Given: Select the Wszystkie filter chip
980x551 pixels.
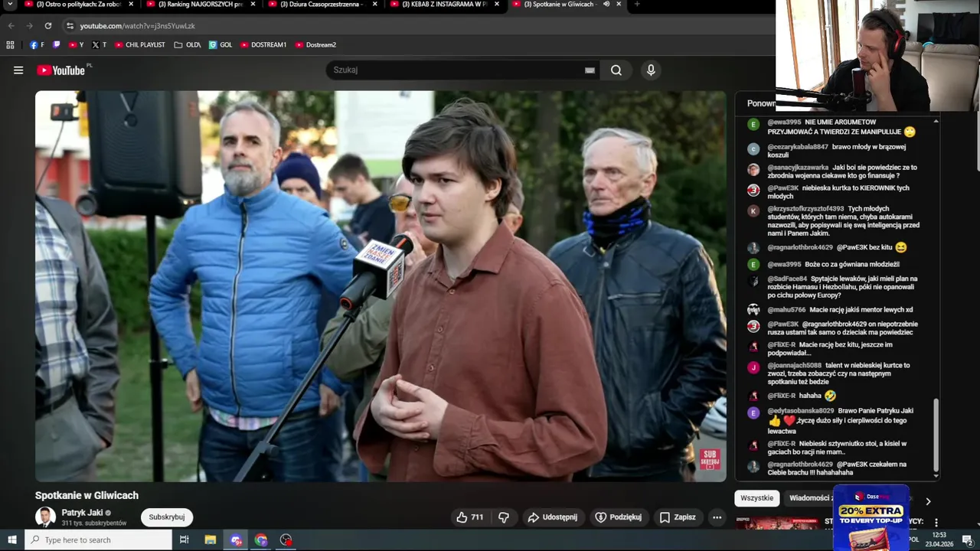Looking at the screenshot, I should (757, 498).
